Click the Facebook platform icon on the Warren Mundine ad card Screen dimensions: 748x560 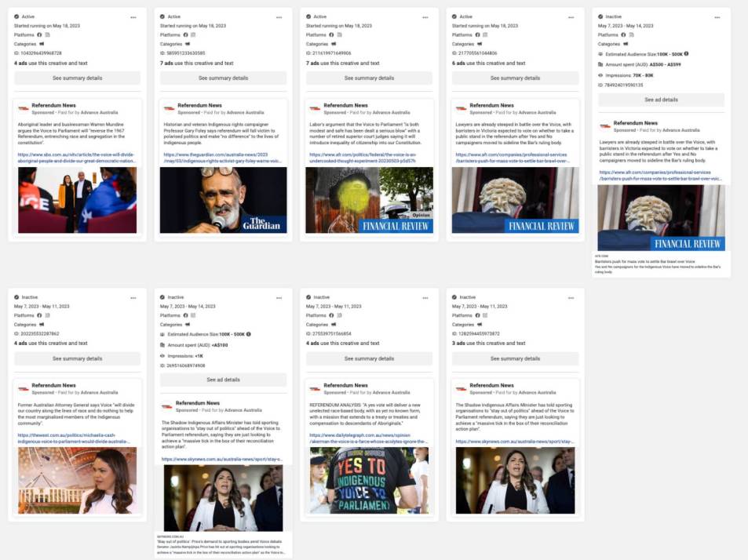(39, 35)
